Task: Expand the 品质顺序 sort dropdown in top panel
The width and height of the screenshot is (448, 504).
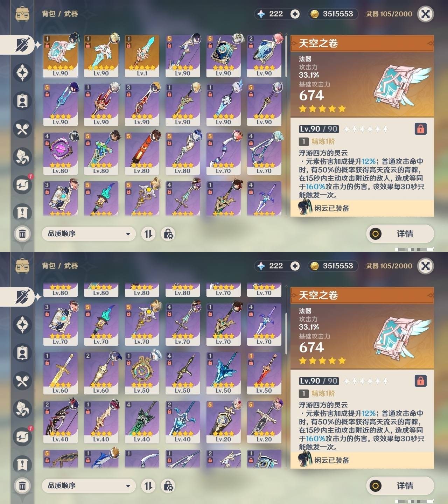Action: click(89, 234)
